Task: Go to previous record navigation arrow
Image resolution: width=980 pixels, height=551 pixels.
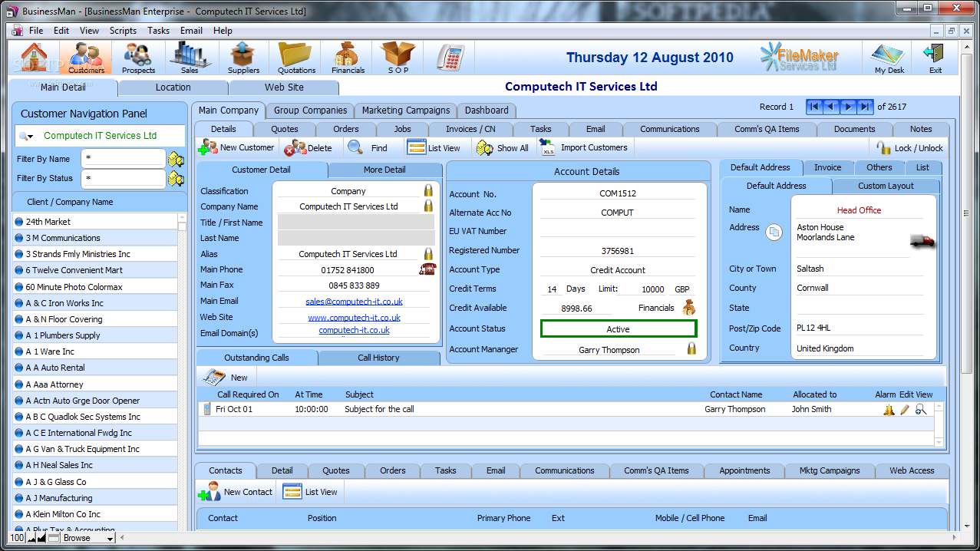Action: coord(831,107)
